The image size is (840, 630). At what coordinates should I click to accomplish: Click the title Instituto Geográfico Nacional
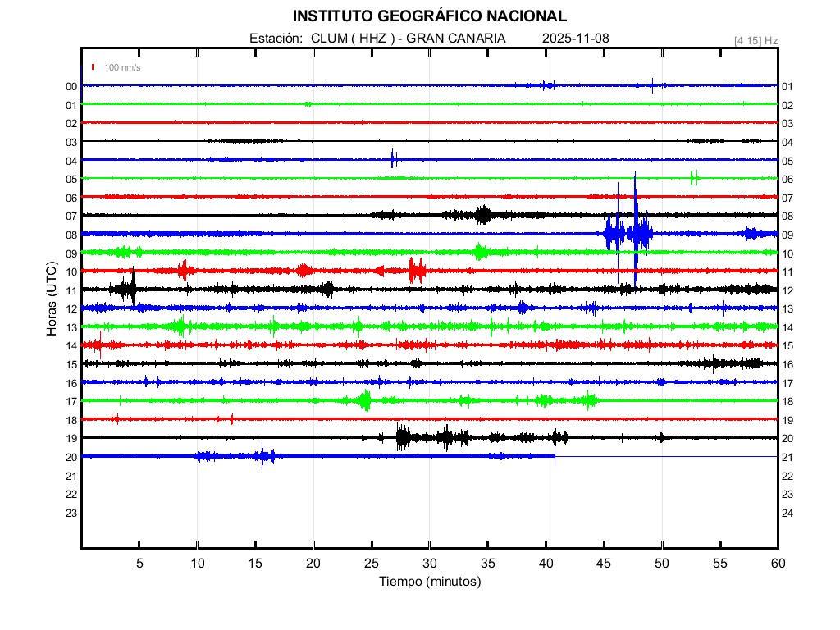tap(429, 16)
